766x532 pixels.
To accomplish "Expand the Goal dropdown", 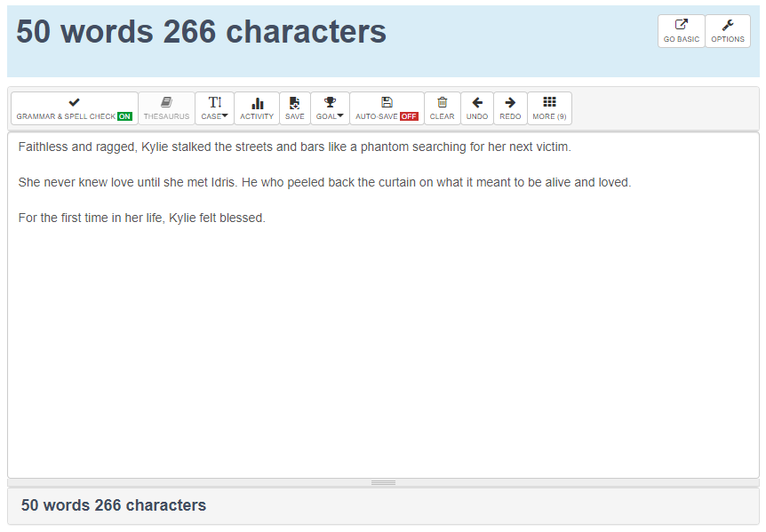I will coord(330,108).
